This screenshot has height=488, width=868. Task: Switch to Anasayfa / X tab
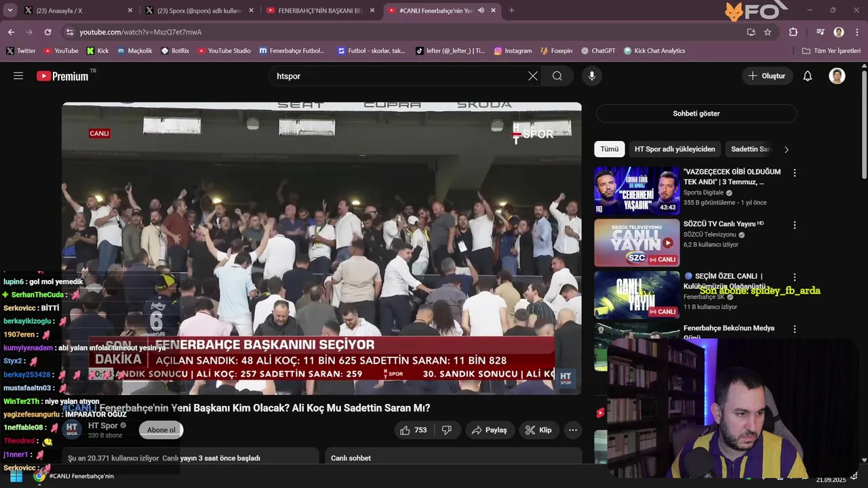(71, 10)
